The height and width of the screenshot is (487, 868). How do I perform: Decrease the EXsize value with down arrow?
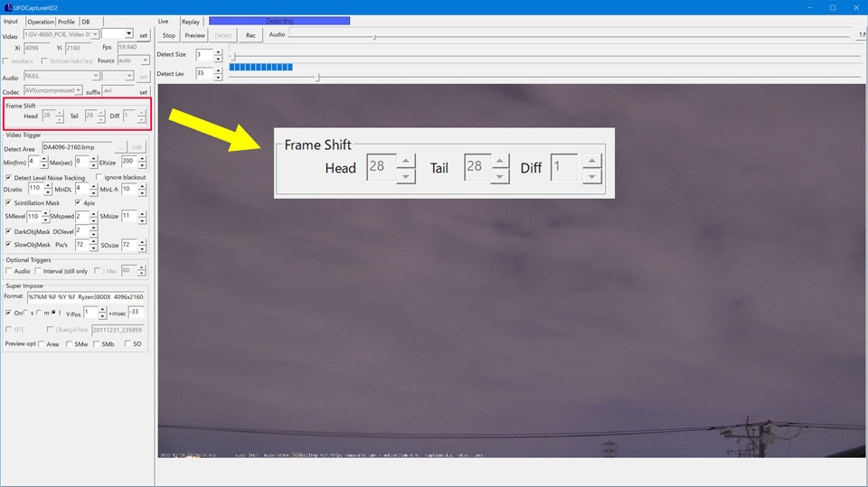(x=142, y=165)
